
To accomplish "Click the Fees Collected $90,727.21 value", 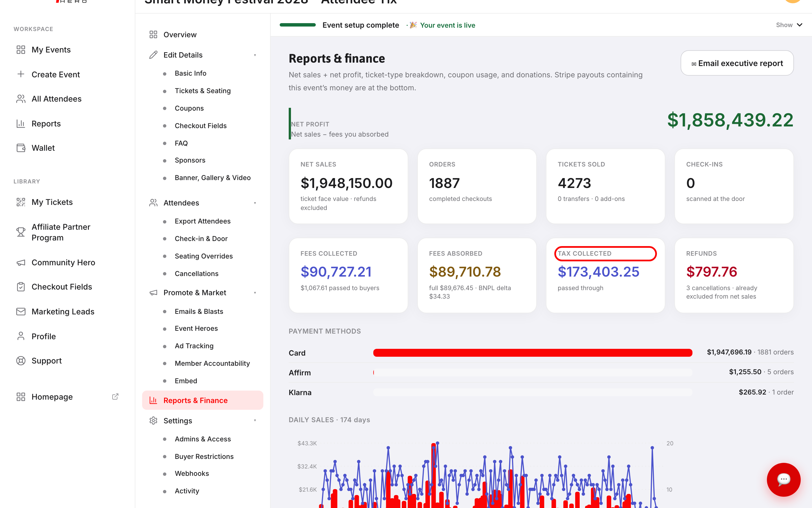I will pos(336,272).
